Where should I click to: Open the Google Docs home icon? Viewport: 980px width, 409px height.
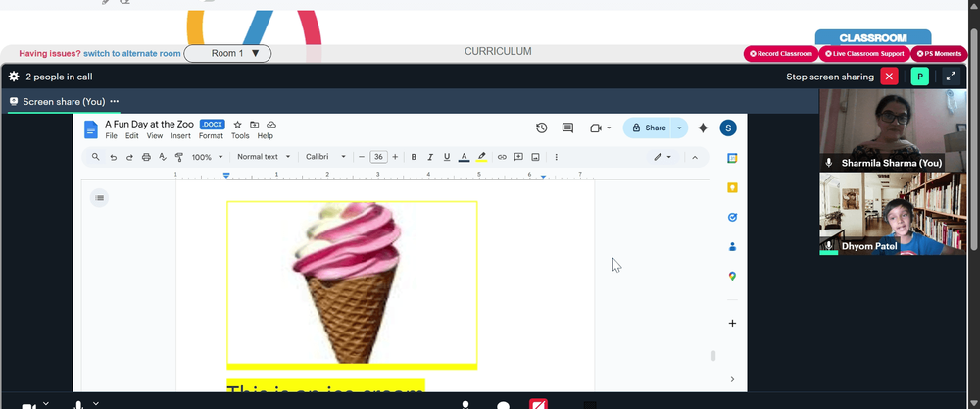91,129
